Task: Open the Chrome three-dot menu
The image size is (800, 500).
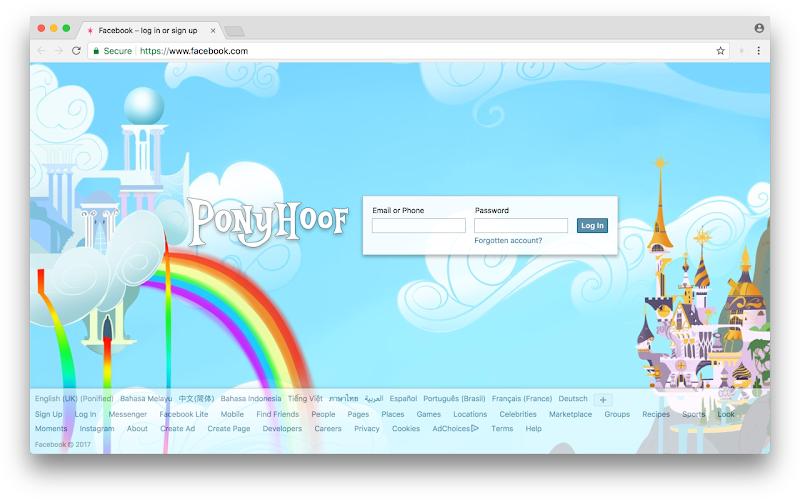Action: (x=759, y=51)
